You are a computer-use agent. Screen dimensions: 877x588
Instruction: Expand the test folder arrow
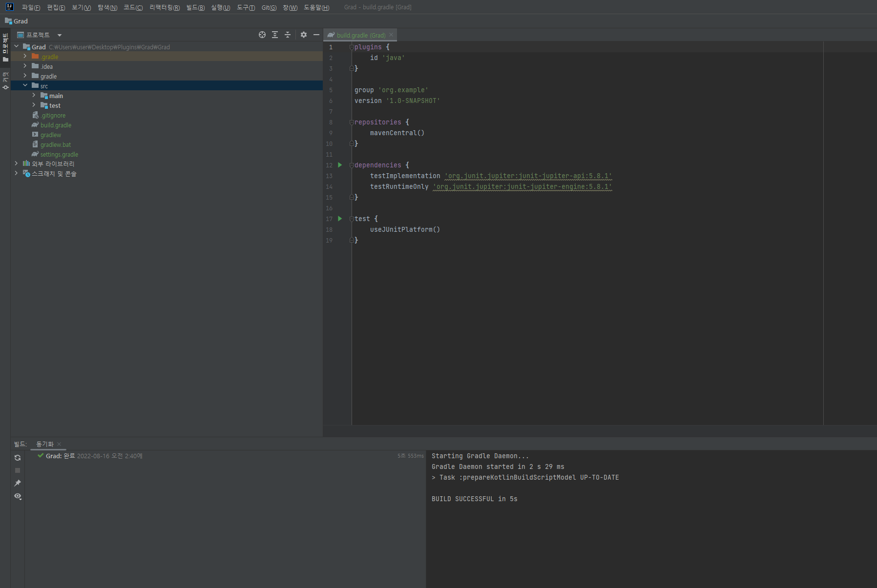tap(34, 105)
